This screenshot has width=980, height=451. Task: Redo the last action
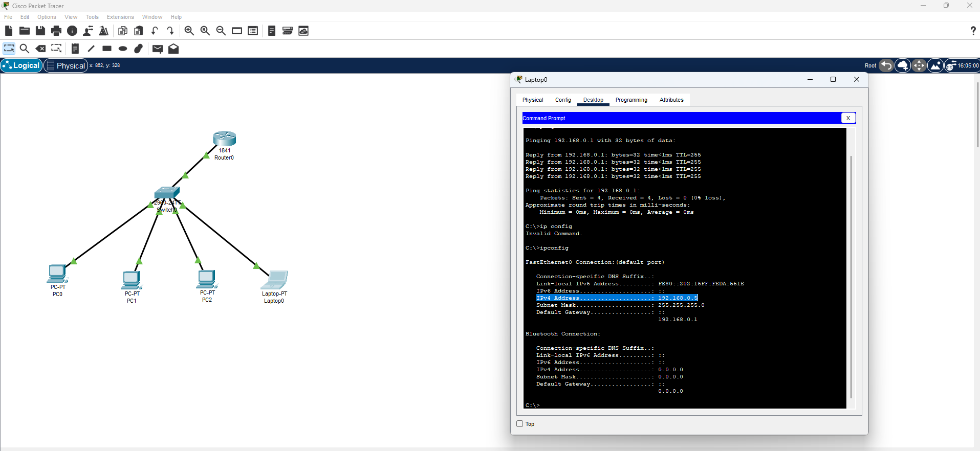point(170,31)
